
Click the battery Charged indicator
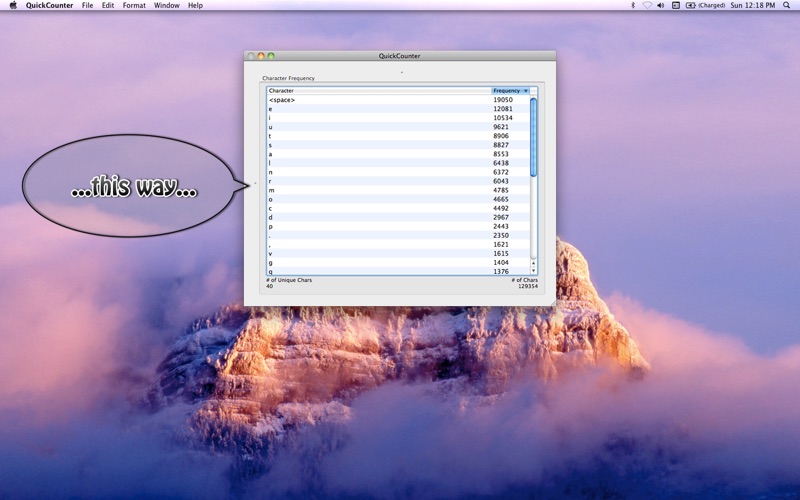click(x=705, y=5)
